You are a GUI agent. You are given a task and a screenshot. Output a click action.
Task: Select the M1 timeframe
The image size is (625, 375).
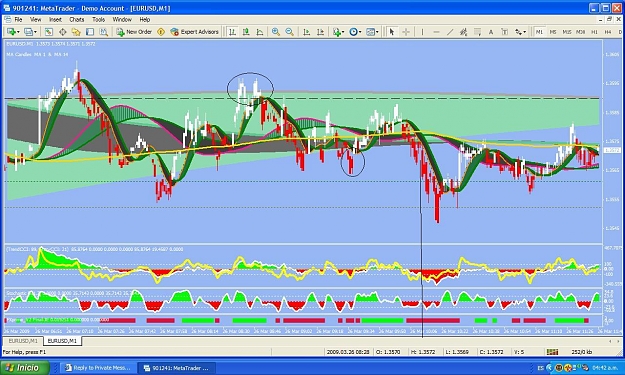tap(539, 32)
